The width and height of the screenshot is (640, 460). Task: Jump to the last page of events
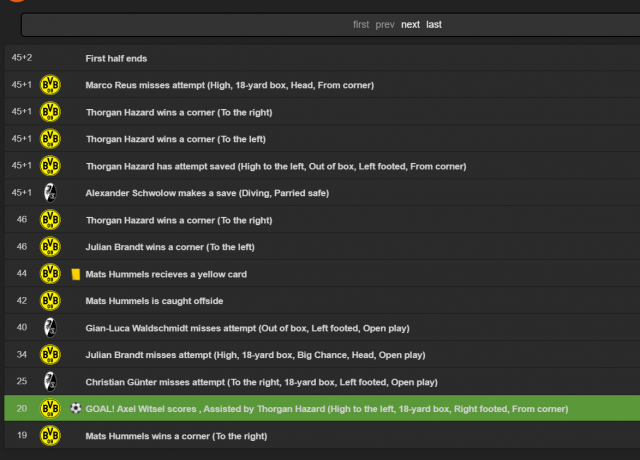pyautogui.click(x=434, y=24)
